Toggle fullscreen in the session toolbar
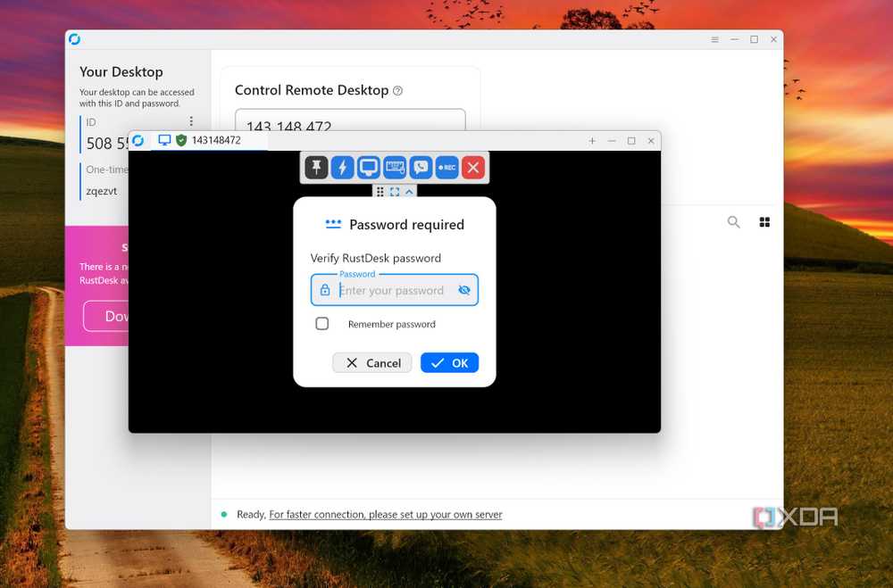 pos(395,192)
